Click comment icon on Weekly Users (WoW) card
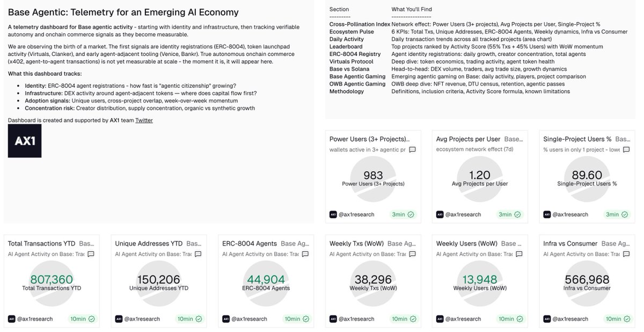 click(519, 254)
